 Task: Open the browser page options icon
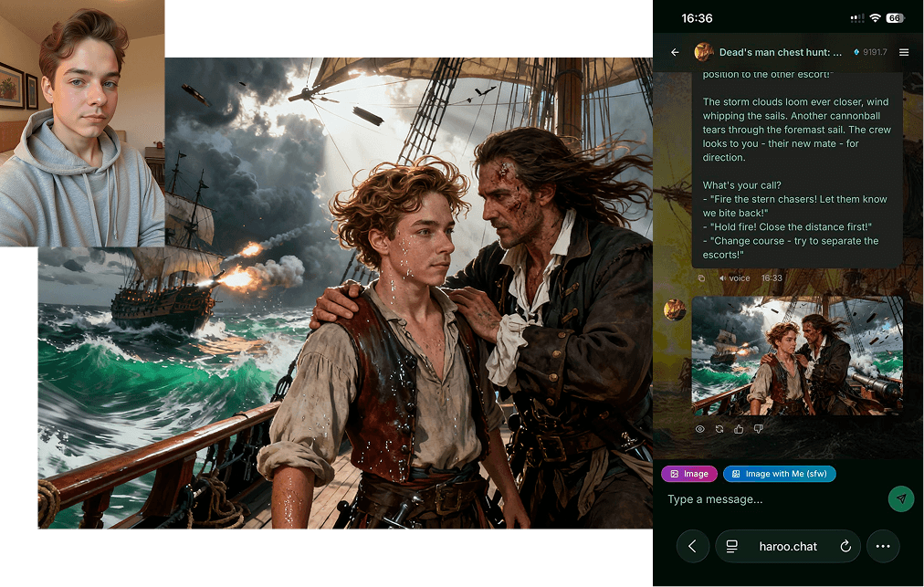click(x=731, y=546)
